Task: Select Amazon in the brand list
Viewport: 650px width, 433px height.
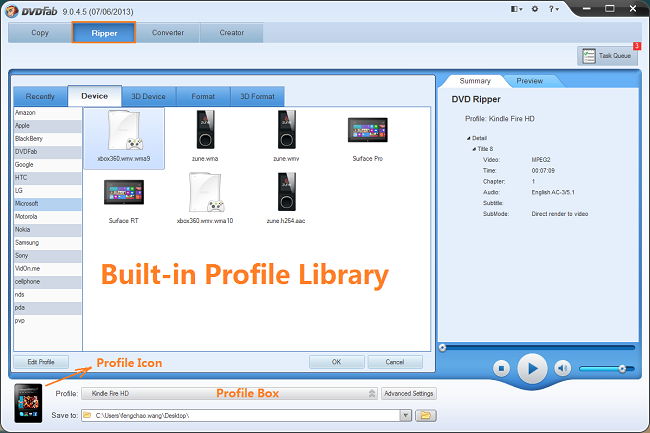Action: (48, 113)
